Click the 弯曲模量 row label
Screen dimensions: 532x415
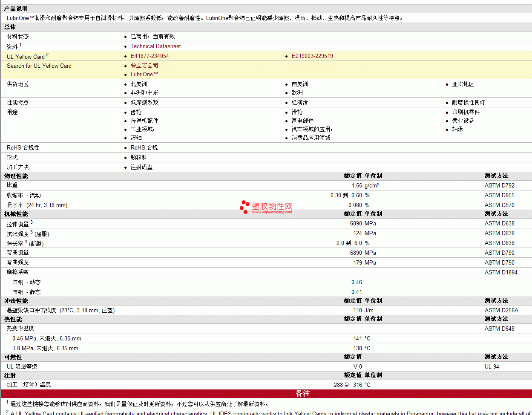point(18,253)
